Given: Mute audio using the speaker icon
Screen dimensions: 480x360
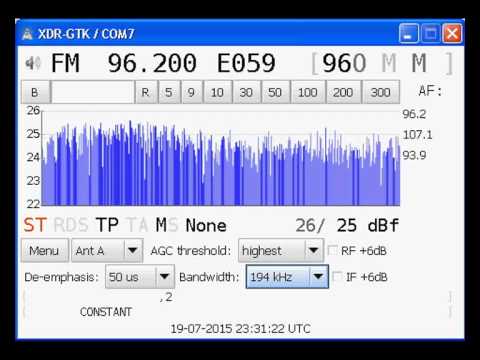Looking at the screenshot, I should pos(33,63).
